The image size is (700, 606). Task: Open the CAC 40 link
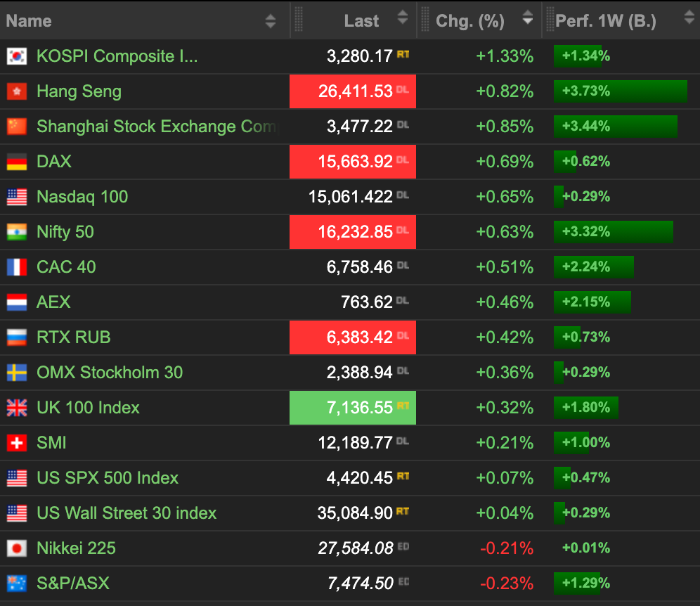click(66, 267)
